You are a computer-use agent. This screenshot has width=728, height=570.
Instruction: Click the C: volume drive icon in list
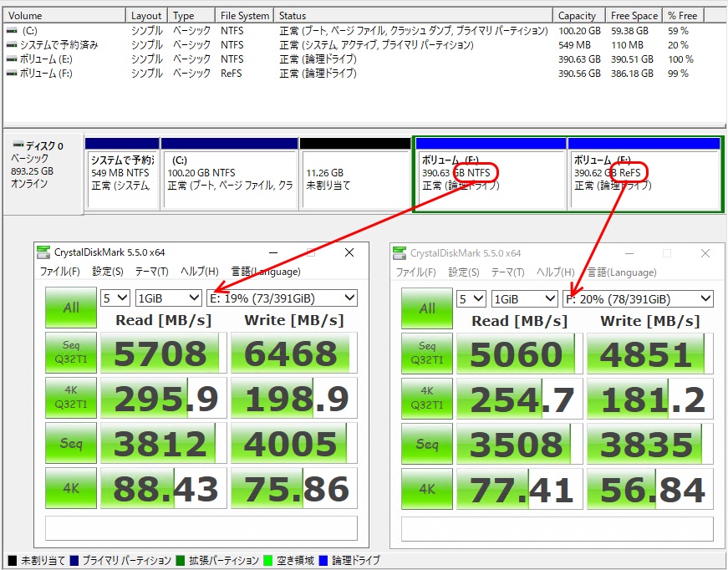point(12,31)
